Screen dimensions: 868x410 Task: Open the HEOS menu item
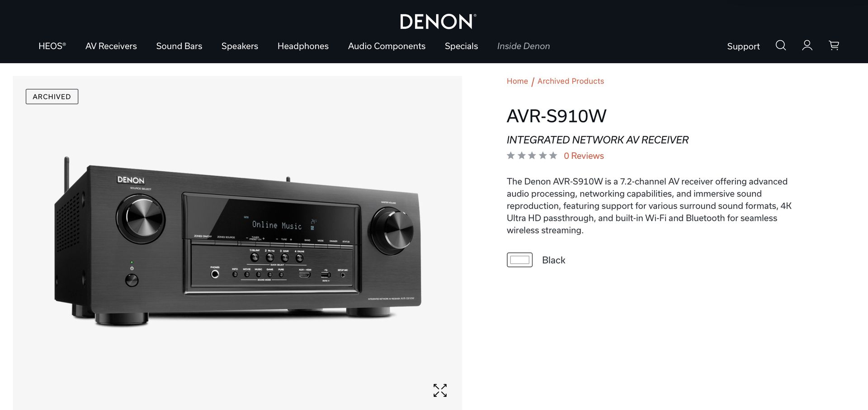pos(52,46)
